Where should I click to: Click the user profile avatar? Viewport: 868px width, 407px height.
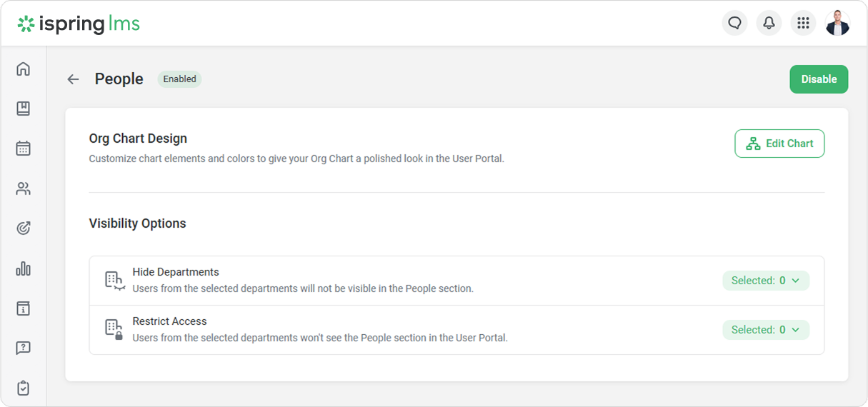(x=837, y=24)
